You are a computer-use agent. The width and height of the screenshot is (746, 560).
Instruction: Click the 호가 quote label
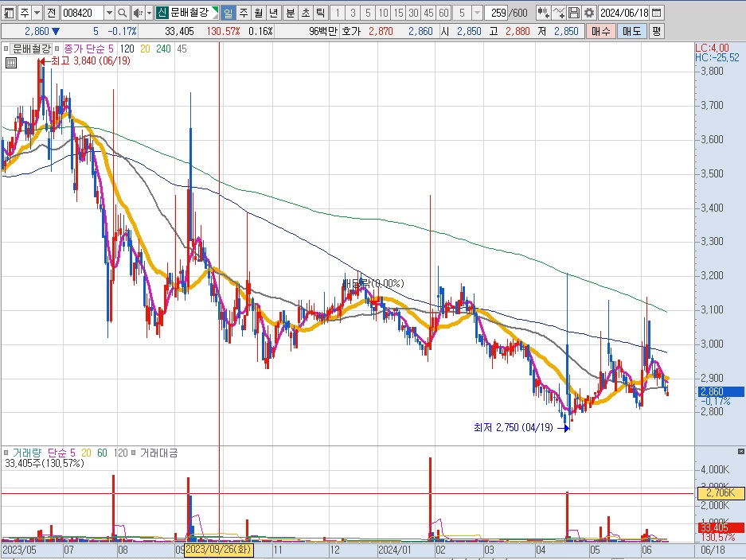[351, 31]
